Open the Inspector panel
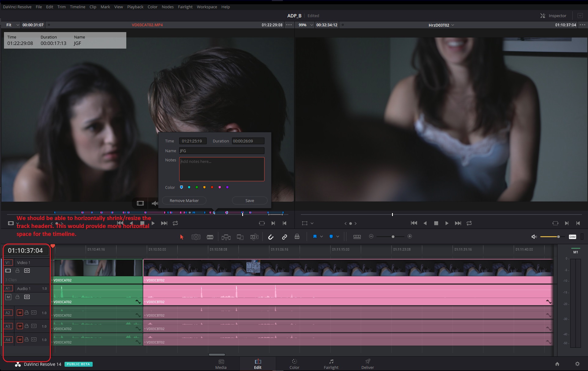The width and height of the screenshot is (588, 371). pos(553,16)
